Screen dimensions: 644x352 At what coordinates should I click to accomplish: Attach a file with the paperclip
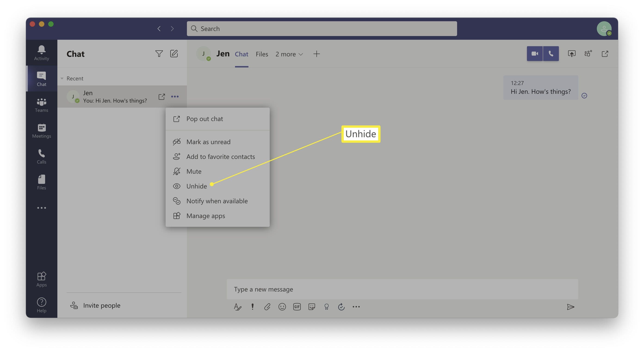coord(267,306)
